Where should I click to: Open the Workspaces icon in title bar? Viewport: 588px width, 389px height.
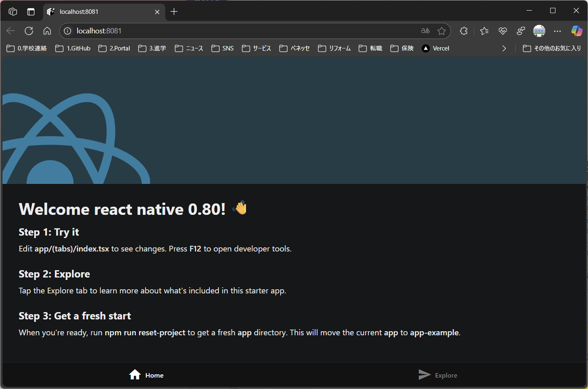click(x=13, y=12)
